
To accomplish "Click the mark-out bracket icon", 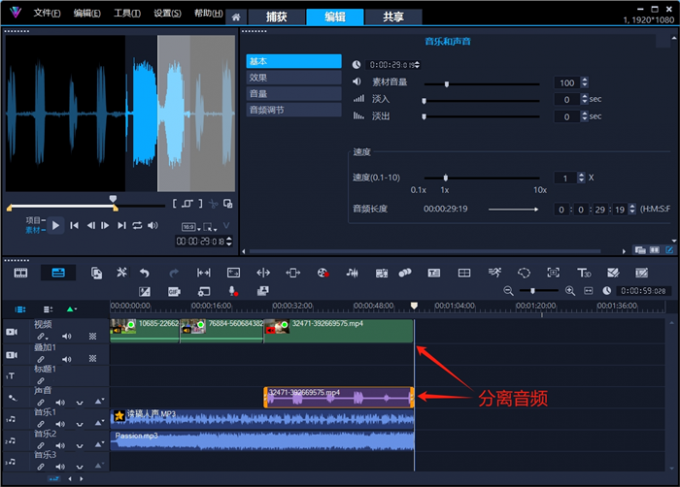I will (x=200, y=203).
